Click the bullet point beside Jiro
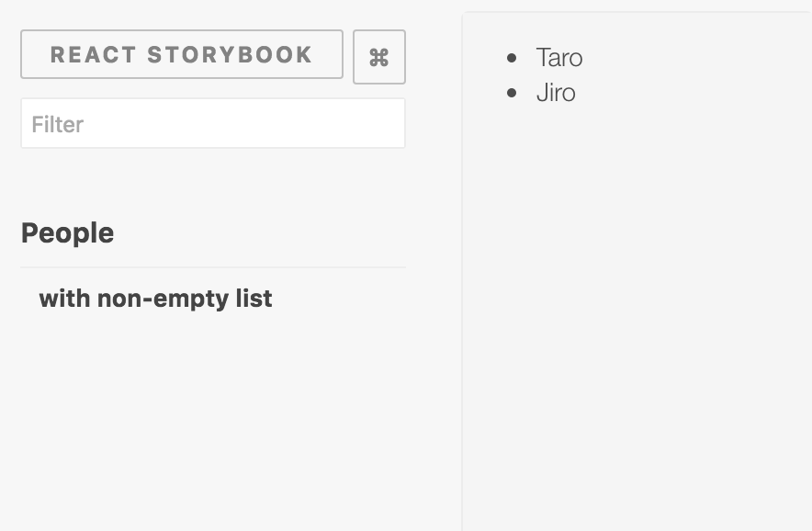 point(512,93)
